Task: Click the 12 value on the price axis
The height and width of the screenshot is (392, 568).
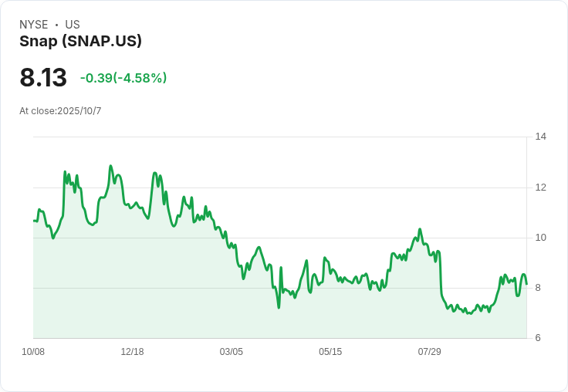Action: point(540,188)
